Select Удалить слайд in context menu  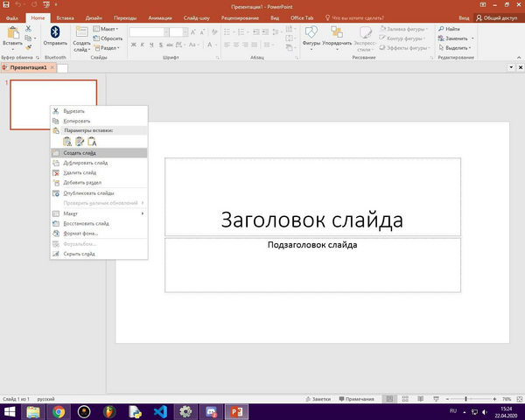99,172
